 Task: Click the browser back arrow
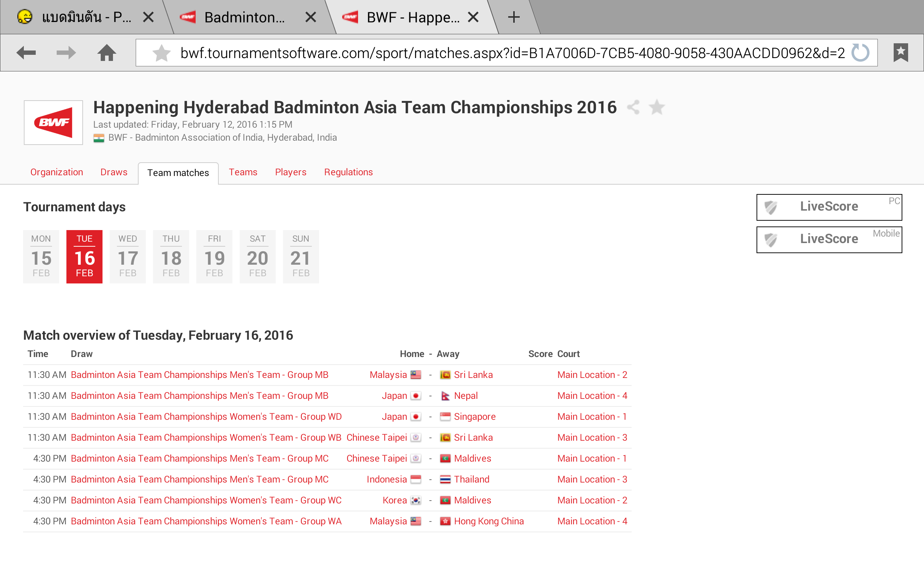[x=26, y=53]
